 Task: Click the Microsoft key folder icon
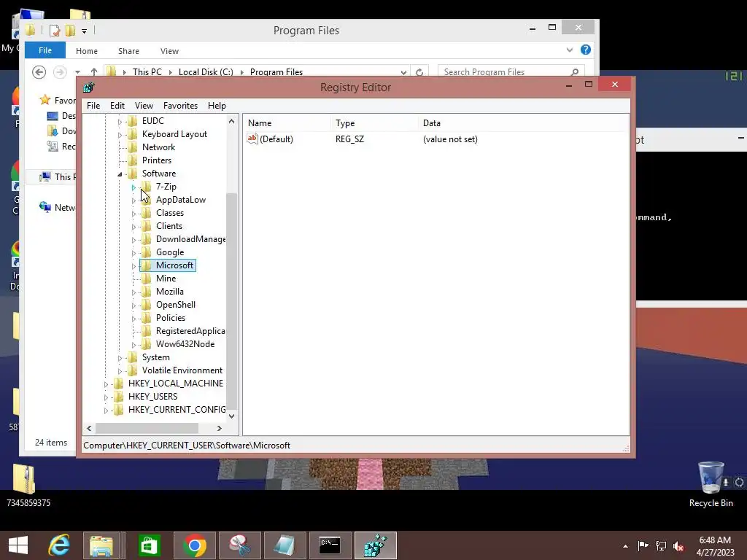[146, 265]
